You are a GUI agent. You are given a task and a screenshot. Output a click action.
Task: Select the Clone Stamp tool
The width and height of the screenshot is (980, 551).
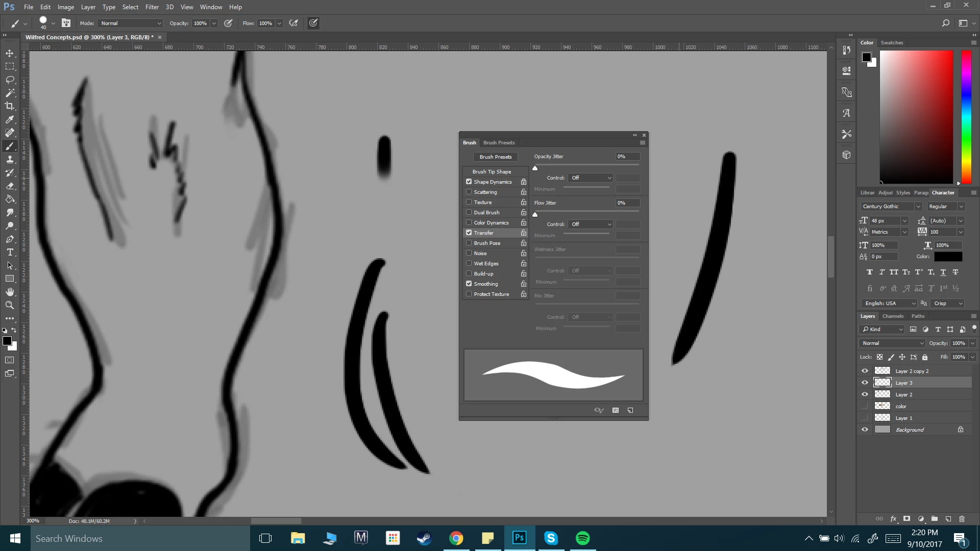10,160
